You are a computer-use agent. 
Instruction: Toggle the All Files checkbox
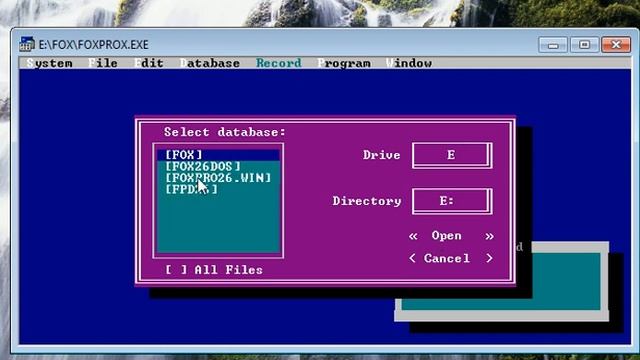214,270
